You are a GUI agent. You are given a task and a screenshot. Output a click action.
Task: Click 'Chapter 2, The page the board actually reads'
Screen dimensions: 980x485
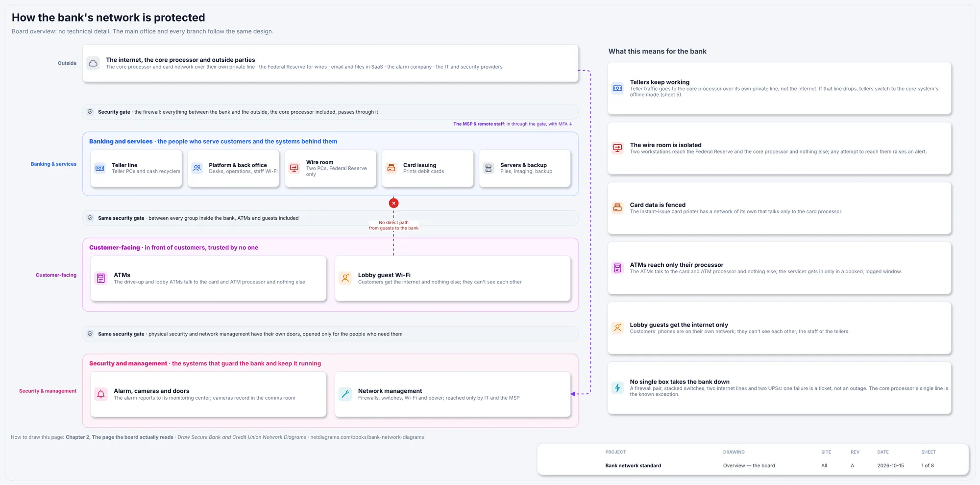click(x=120, y=437)
